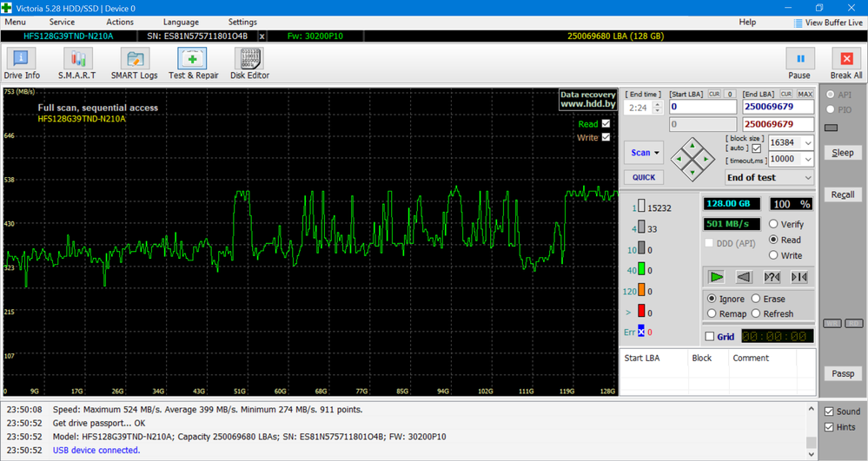868x461 pixels.
Task: Expand the block size dropdown
Action: tap(808, 143)
